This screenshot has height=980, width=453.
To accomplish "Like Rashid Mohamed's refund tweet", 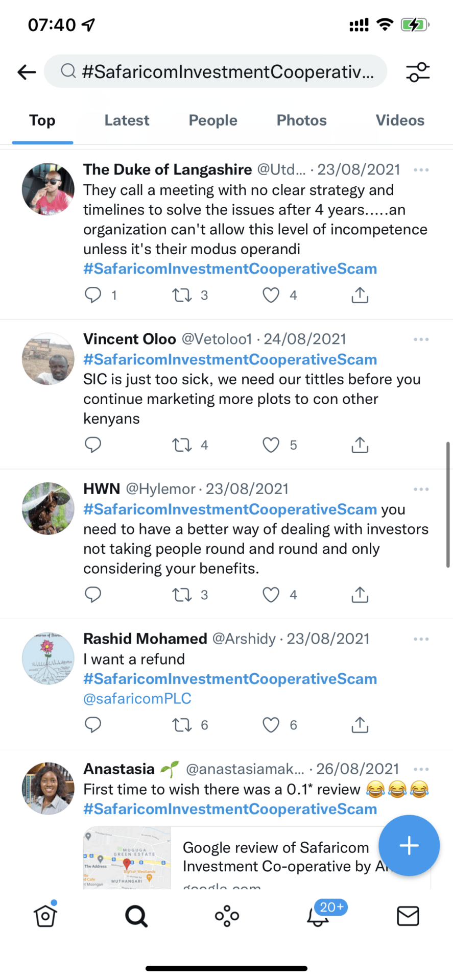I will point(271,725).
